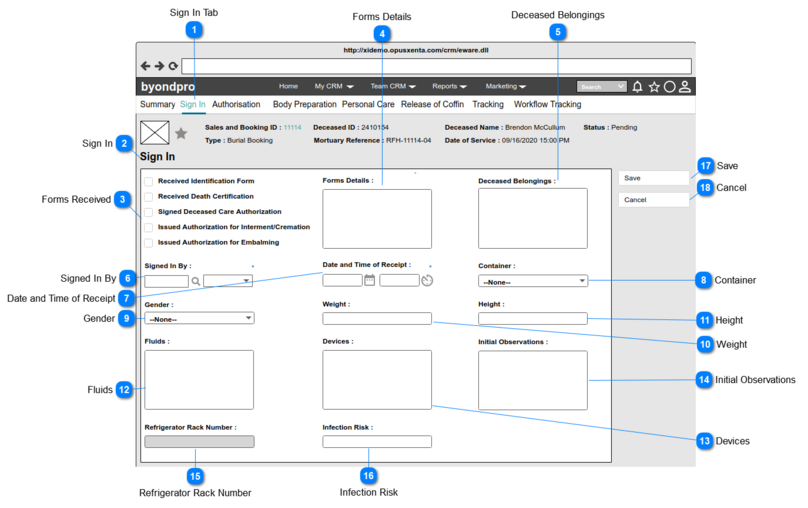The height and width of the screenshot is (508, 808).
Task: Tick Signed Deceased Care Authorization
Action: [x=148, y=212]
